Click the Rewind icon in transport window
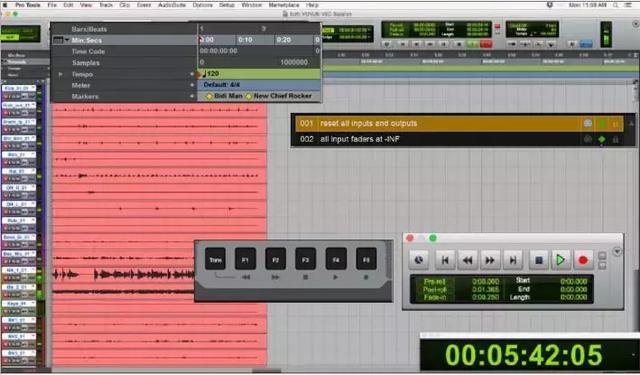This screenshot has height=375, width=640. [x=468, y=260]
